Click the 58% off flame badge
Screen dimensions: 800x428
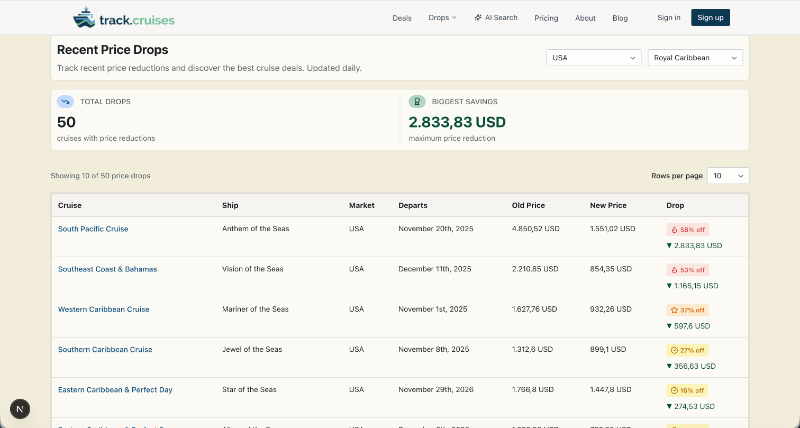click(x=687, y=229)
